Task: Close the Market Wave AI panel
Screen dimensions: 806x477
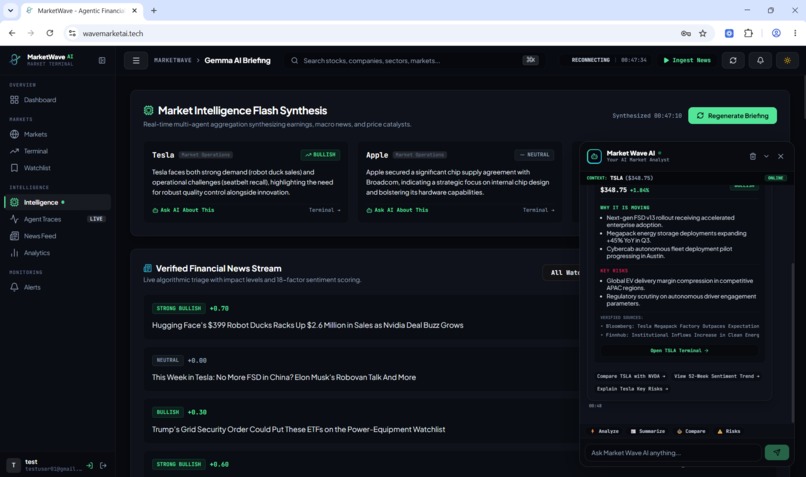Action: click(x=780, y=156)
